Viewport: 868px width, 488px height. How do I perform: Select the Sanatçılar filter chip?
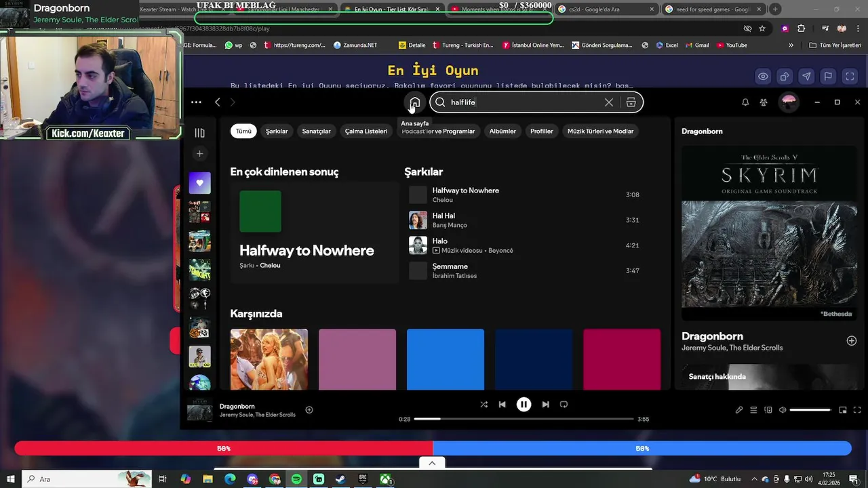[x=316, y=131]
